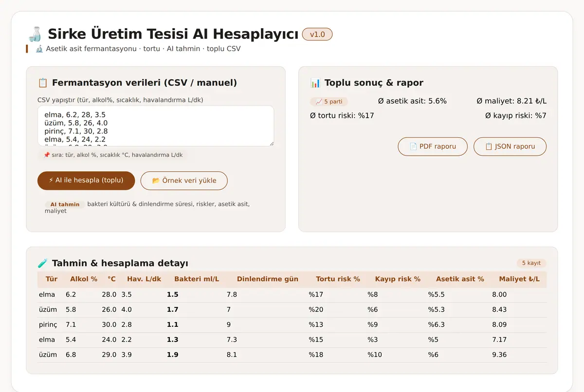Click the '°C' column header

click(x=112, y=279)
